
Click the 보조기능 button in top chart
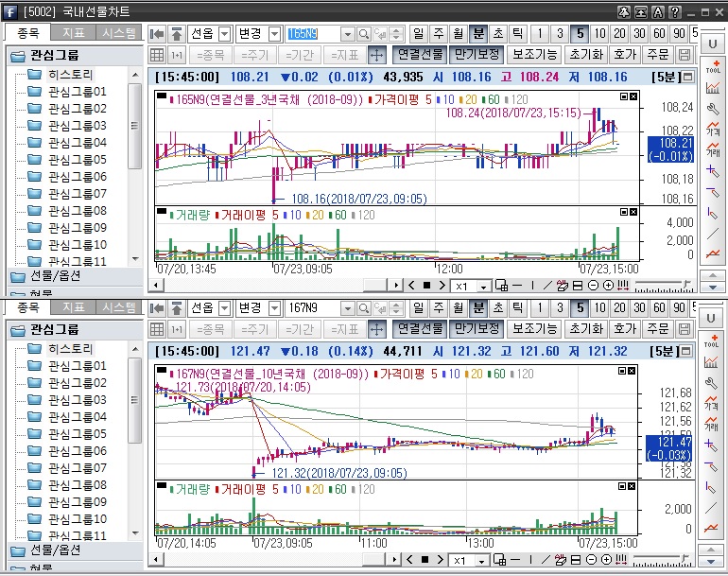[535, 55]
